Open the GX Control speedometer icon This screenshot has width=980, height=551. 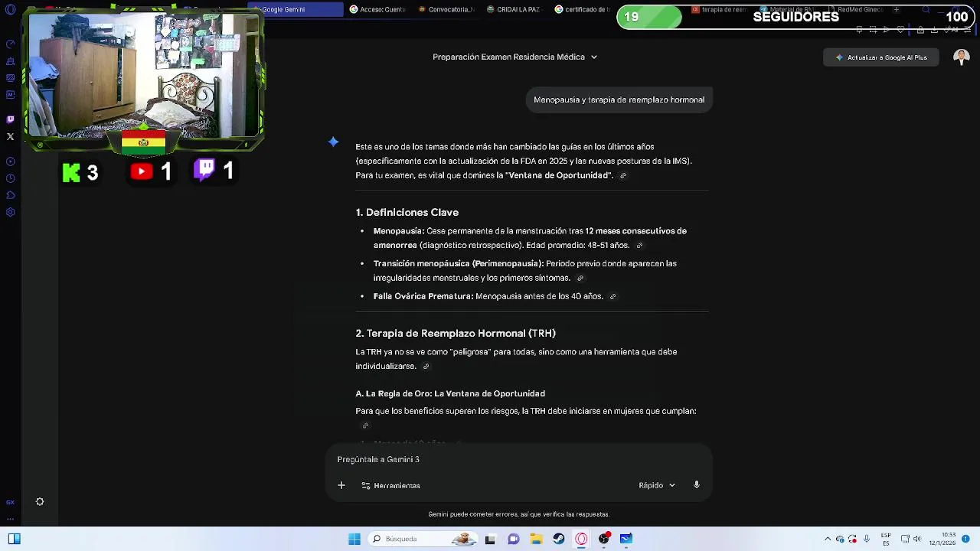10,44
